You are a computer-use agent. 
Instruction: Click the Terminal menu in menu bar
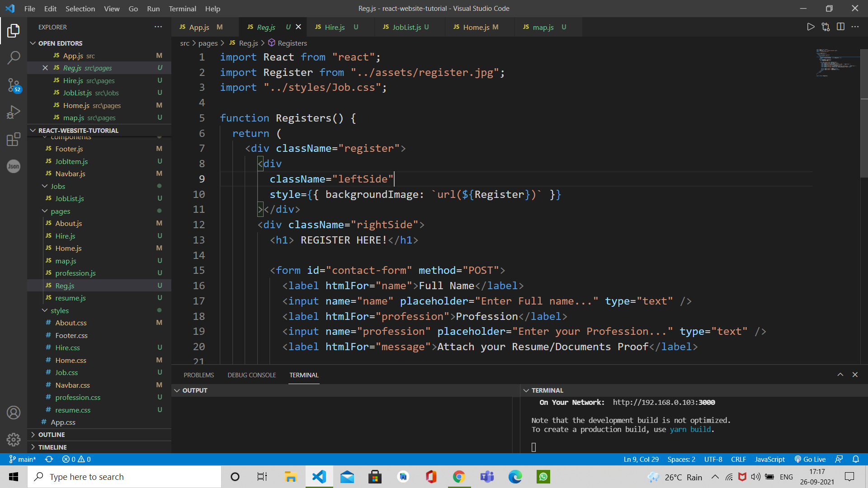point(182,8)
